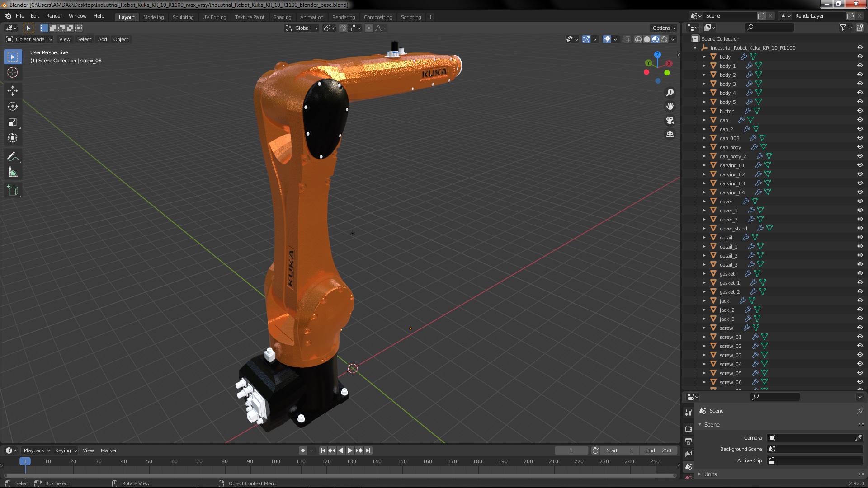868x488 pixels.
Task: Switch to wireframe viewport shading
Action: pyautogui.click(x=638, y=39)
